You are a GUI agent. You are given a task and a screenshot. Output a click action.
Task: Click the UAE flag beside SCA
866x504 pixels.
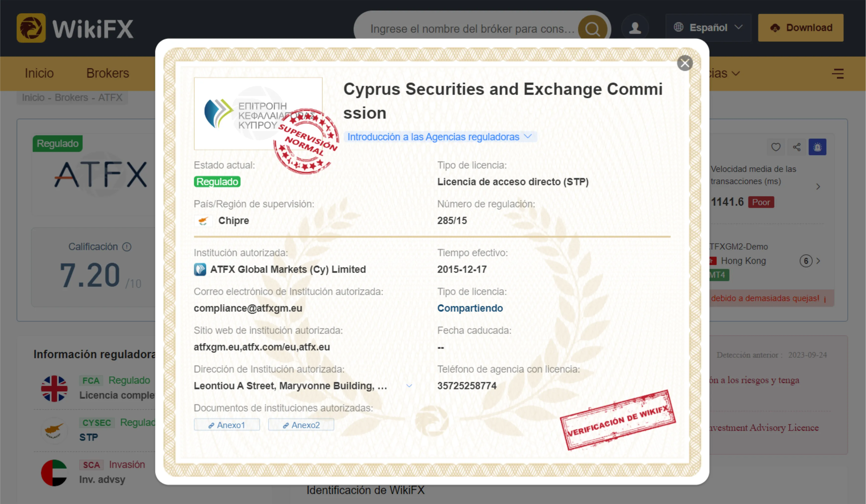click(54, 473)
